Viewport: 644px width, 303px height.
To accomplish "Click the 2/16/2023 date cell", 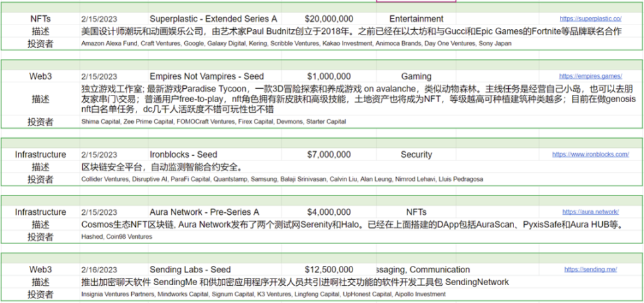I will [99, 270].
